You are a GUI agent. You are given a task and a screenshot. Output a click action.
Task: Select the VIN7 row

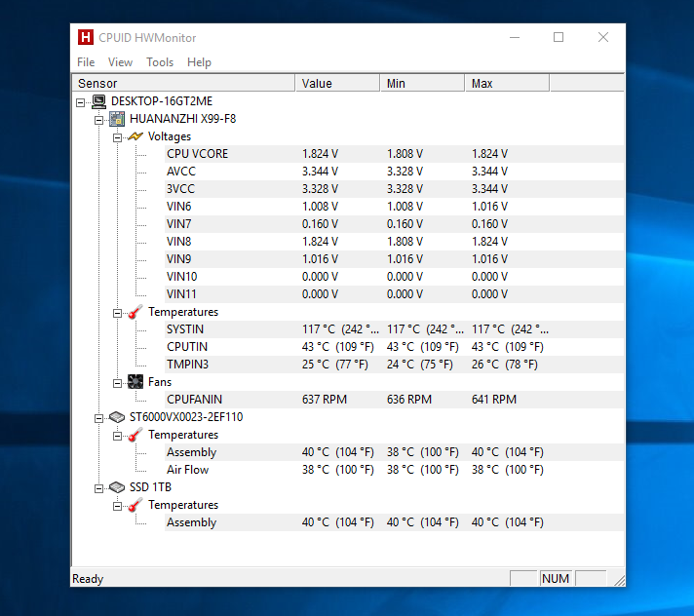coord(394,224)
